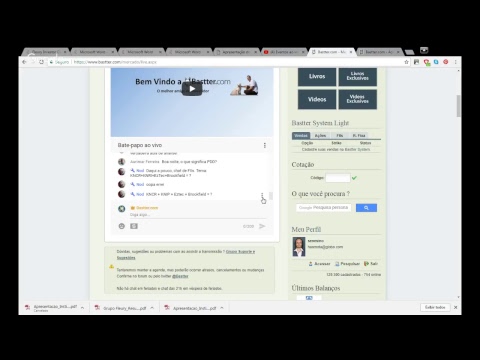Expand options for Grupo Fleury pdf download
Screen dimensions: 480x360
point(152,308)
